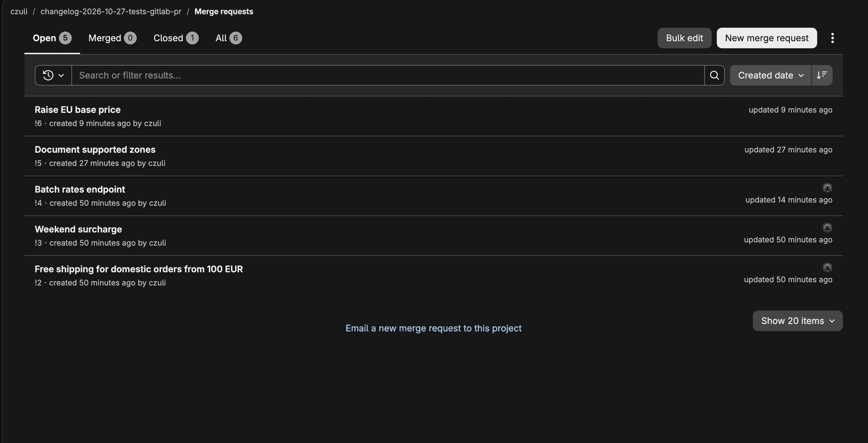Open Email a new merge request link
This screenshot has height=443, width=868.
tap(434, 328)
